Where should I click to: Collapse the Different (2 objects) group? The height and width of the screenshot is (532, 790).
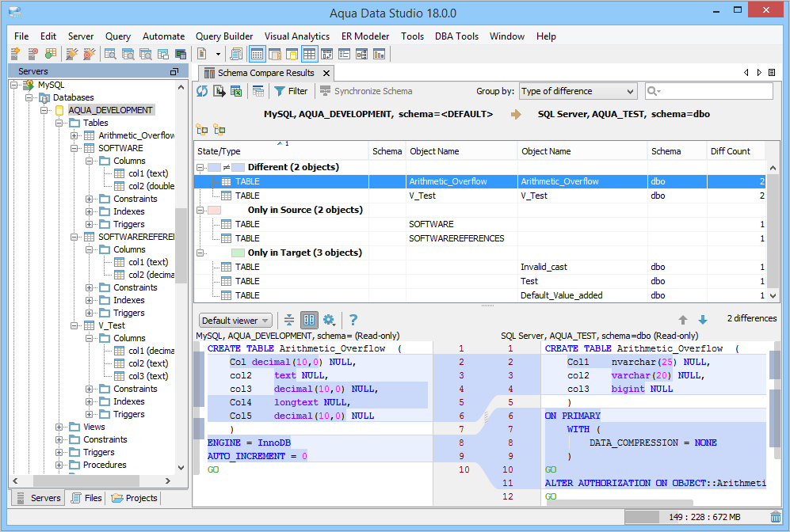[x=200, y=167]
